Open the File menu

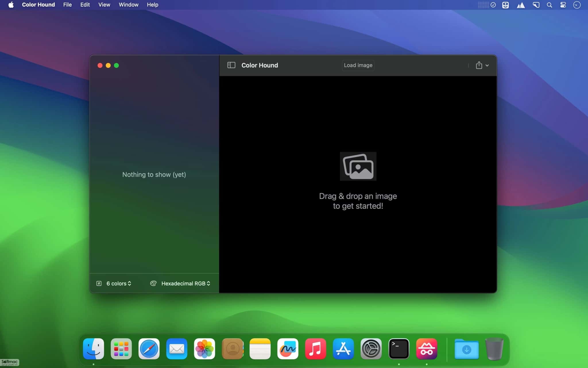[67, 5]
